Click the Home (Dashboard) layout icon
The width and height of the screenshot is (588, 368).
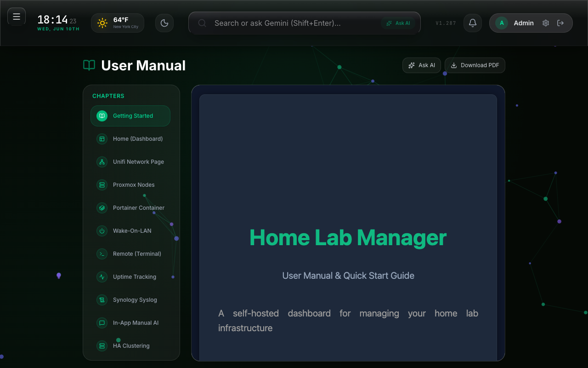coord(102,139)
